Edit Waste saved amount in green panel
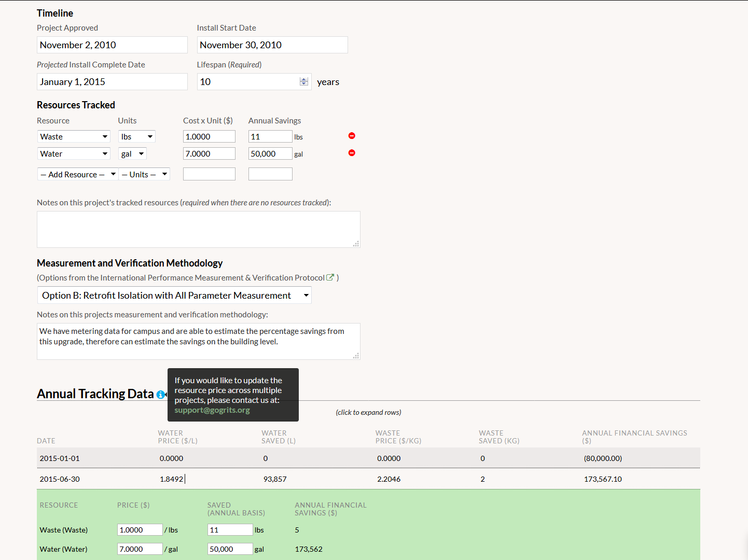The height and width of the screenshot is (560, 748). [230, 529]
